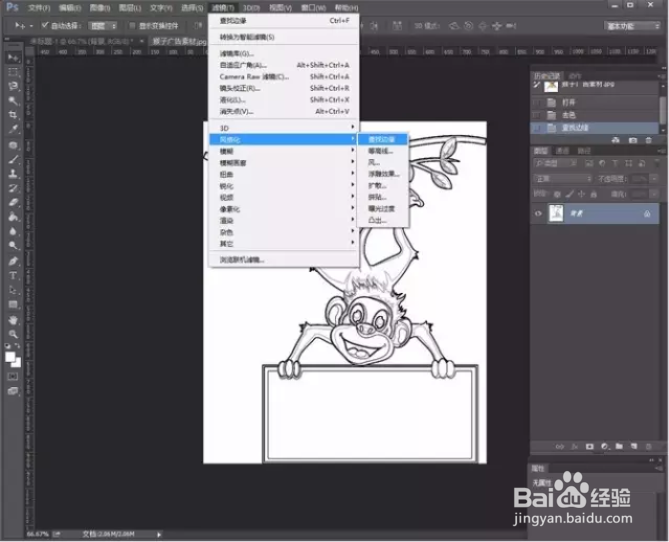The width and height of the screenshot is (669, 542).
Task: Click the History panel scrollbar
Action: pyautogui.click(x=663, y=108)
